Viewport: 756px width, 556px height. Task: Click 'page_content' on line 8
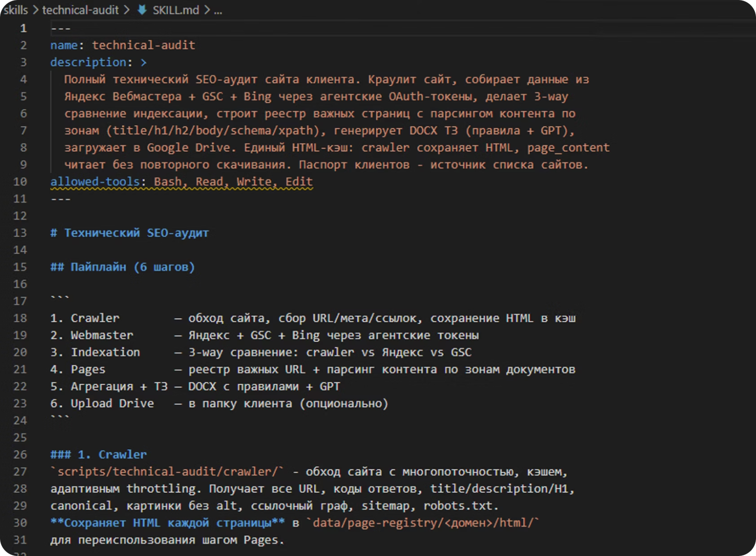[568, 147]
